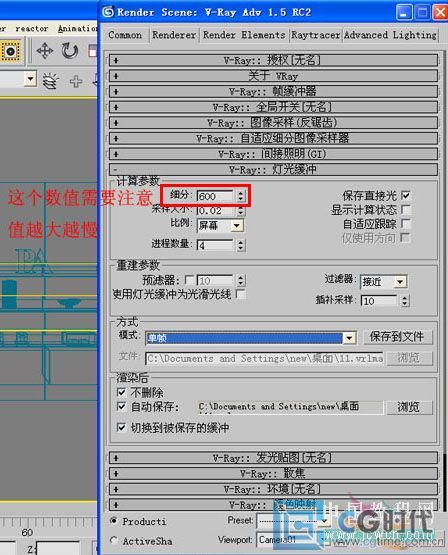Toggle the 不删除 checkbox

pos(121,392)
